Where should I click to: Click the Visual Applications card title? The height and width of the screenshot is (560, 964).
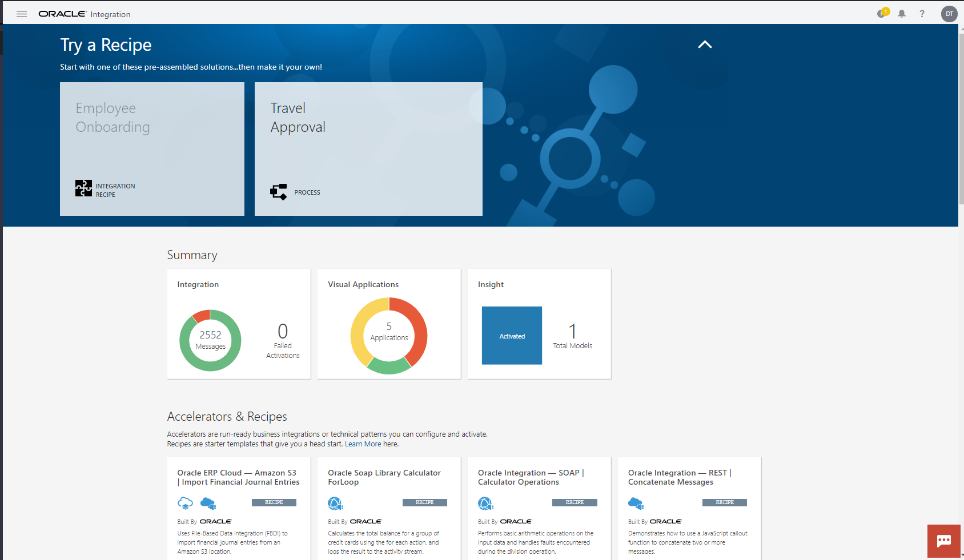[x=363, y=284]
